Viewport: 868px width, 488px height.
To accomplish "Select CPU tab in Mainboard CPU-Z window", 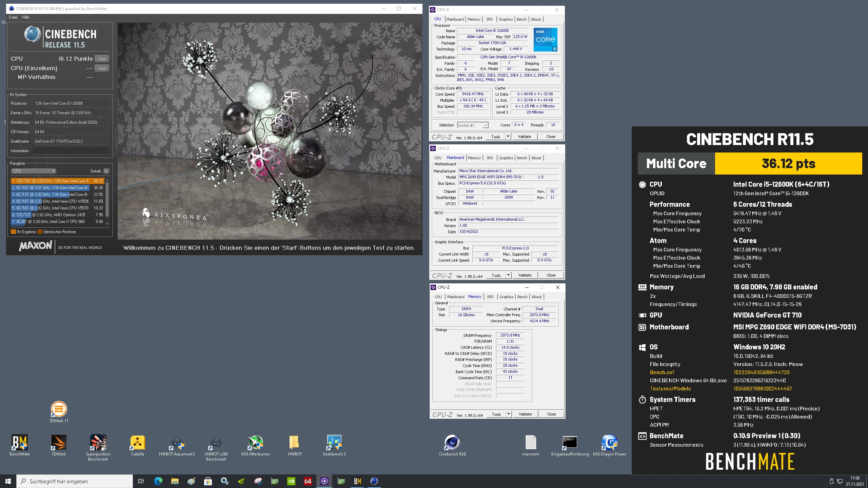I will [x=438, y=158].
